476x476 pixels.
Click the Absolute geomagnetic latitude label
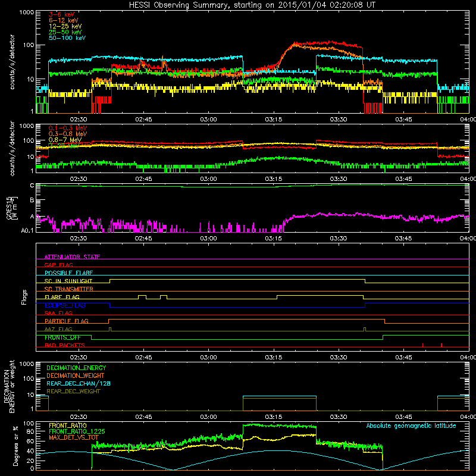coord(411,425)
